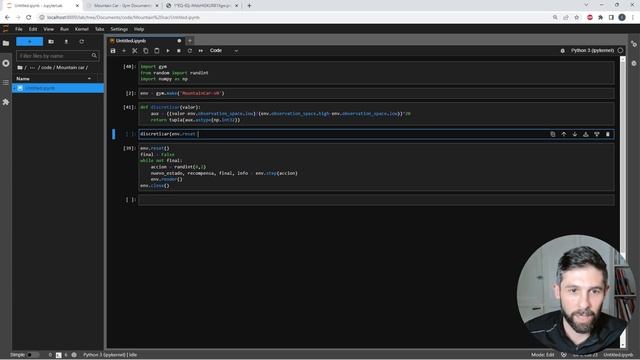Open the Help menu
The image size is (640, 360).
(139, 29)
